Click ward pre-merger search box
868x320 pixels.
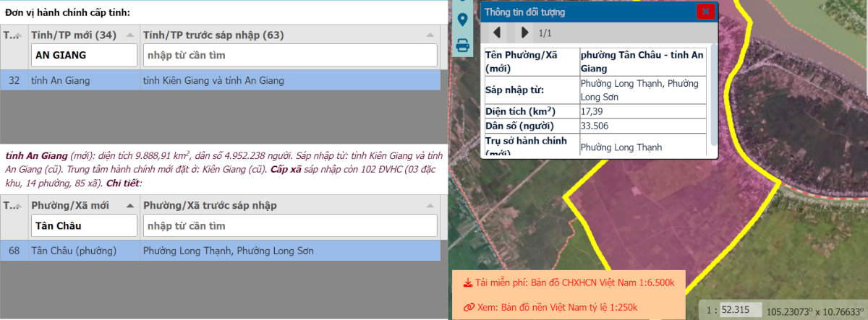coord(289,226)
